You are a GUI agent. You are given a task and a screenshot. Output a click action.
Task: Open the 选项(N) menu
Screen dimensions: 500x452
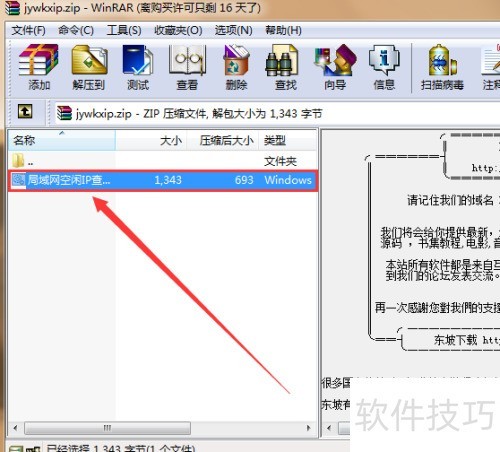coord(234,30)
